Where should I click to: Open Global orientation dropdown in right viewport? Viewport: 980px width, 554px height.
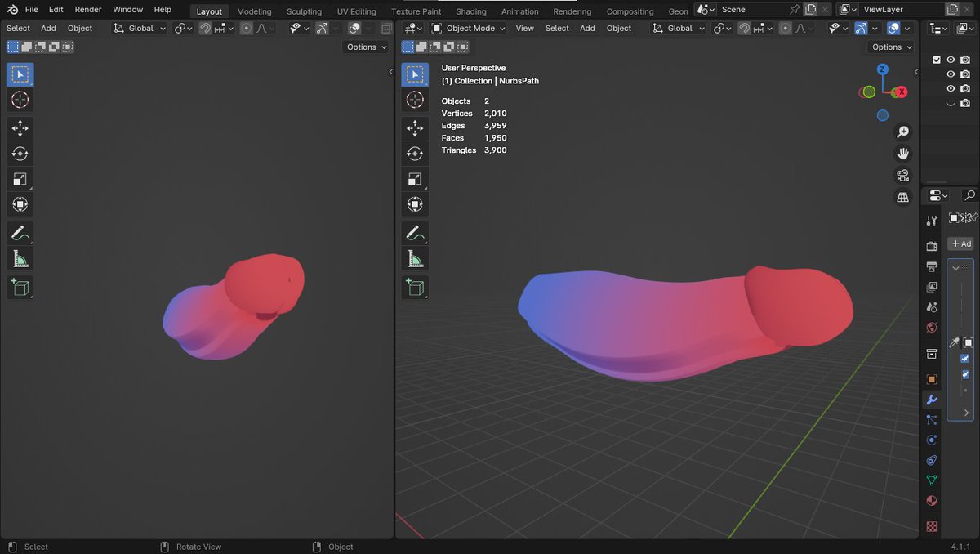pyautogui.click(x=679, y=28)
